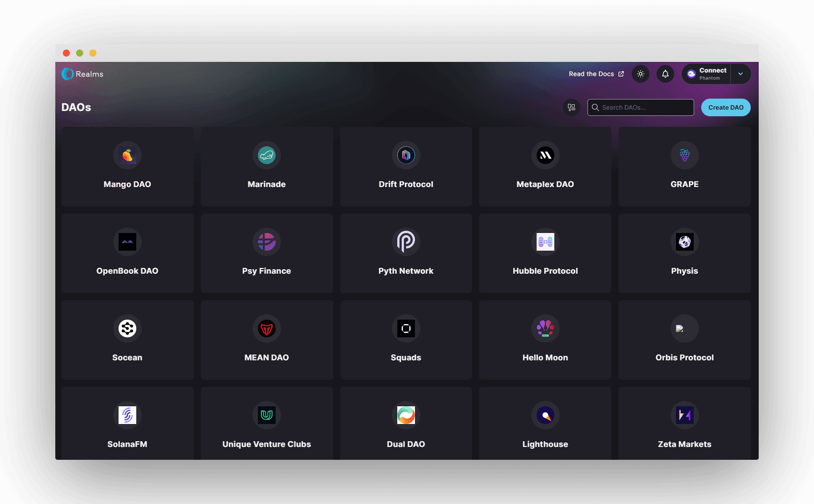Image resolution: width=814 pixels, height=504 pixels.
Task: Click the Hello Moon DAO logo
Action: click(545, 328)
